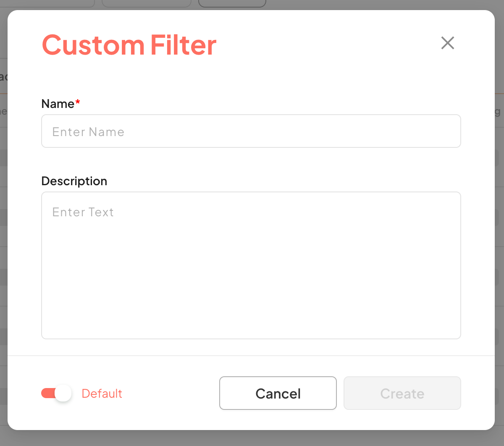This screenshot has height=446, width=504.
Task: Select the Enter Text placeholder area
Action: coord(83,212)
